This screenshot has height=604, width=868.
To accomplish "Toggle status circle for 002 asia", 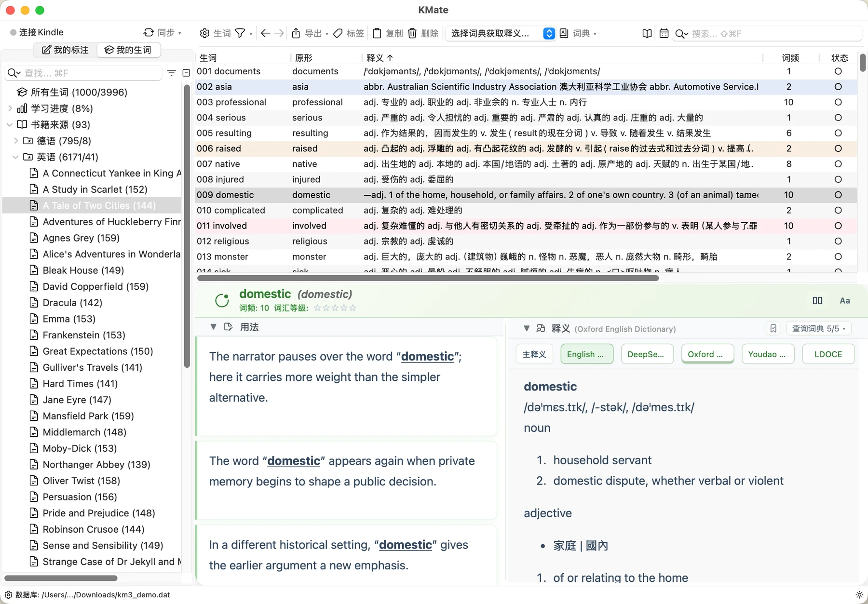I will point(838,87).
